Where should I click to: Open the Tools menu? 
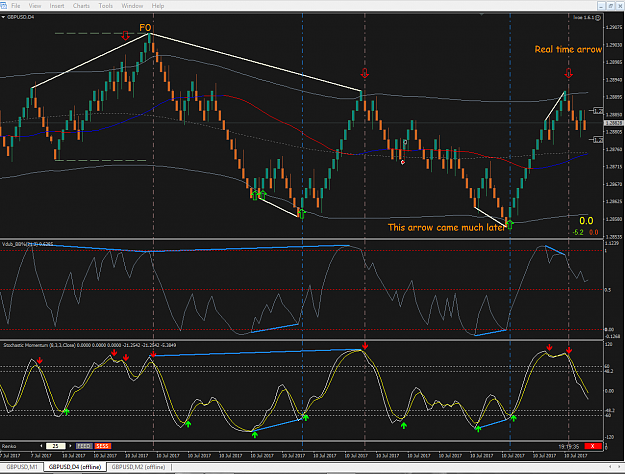pyautogui.click(x=106, y=6)
